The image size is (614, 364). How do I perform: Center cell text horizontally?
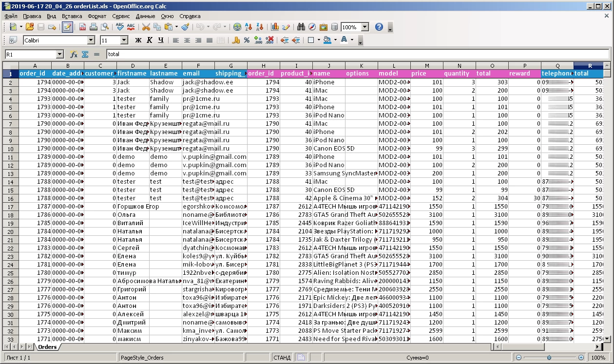coord(187,40)
